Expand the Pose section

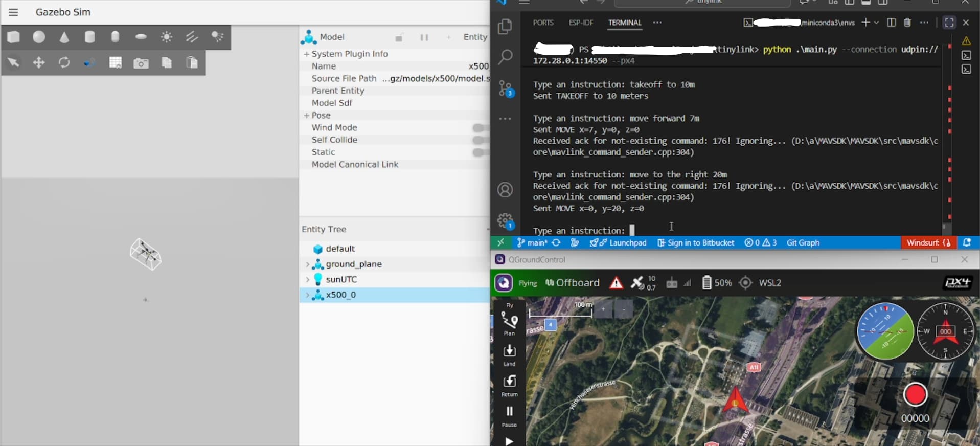pos(307,116)
